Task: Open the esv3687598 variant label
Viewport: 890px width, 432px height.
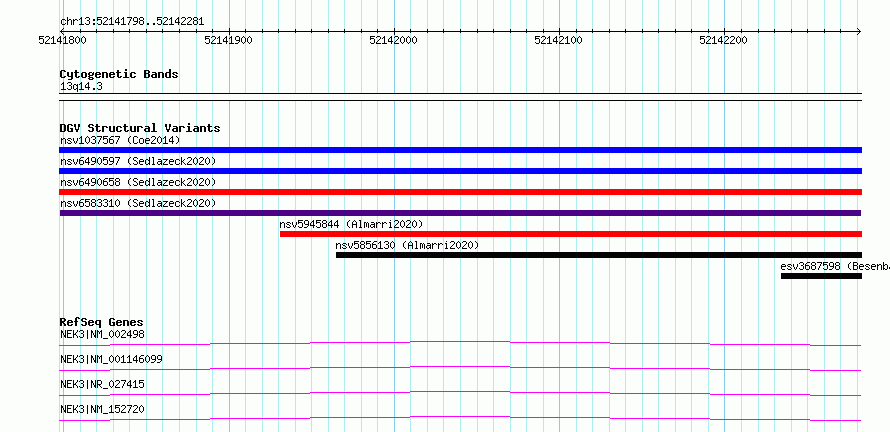Action: click(x=835, y=266)
